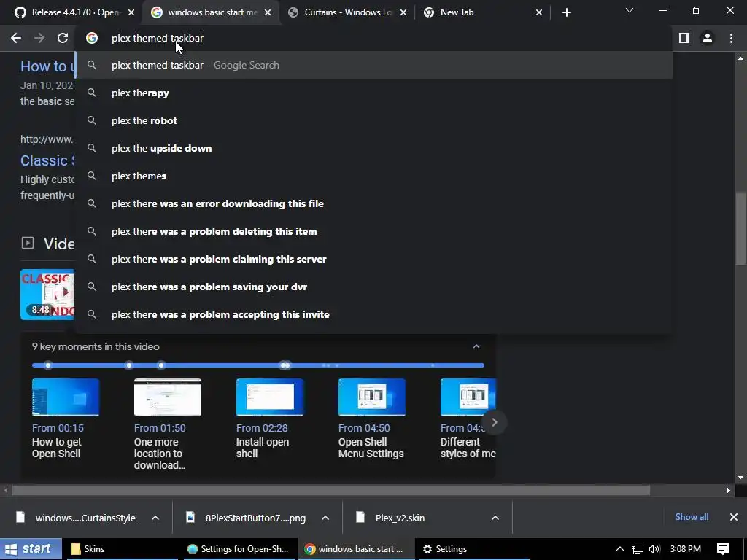This screenshot has height=560, width=747.
Task: Switch to Settings app in taskbar
Action: [x=472, y=549]
